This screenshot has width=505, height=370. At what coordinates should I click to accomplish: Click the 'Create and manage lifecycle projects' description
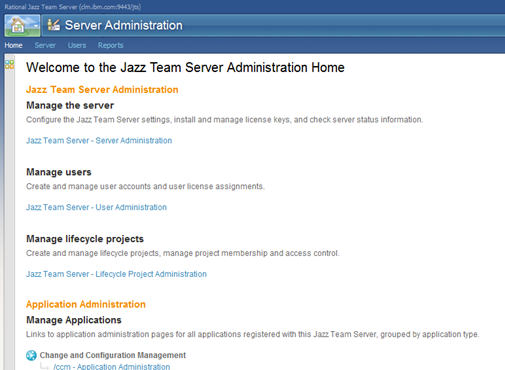click(183, 253)
